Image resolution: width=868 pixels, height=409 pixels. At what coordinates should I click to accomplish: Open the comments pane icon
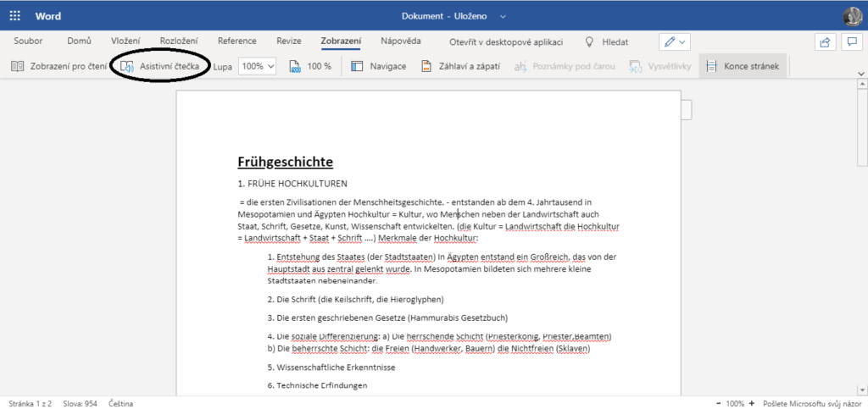pyautogui.click(x=851, y=41)
